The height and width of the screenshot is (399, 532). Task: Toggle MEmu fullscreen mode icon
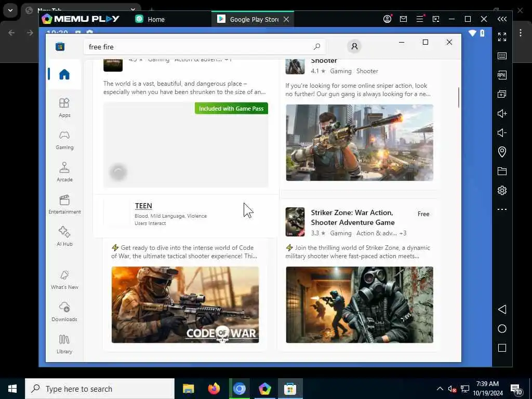coord(502,37)
